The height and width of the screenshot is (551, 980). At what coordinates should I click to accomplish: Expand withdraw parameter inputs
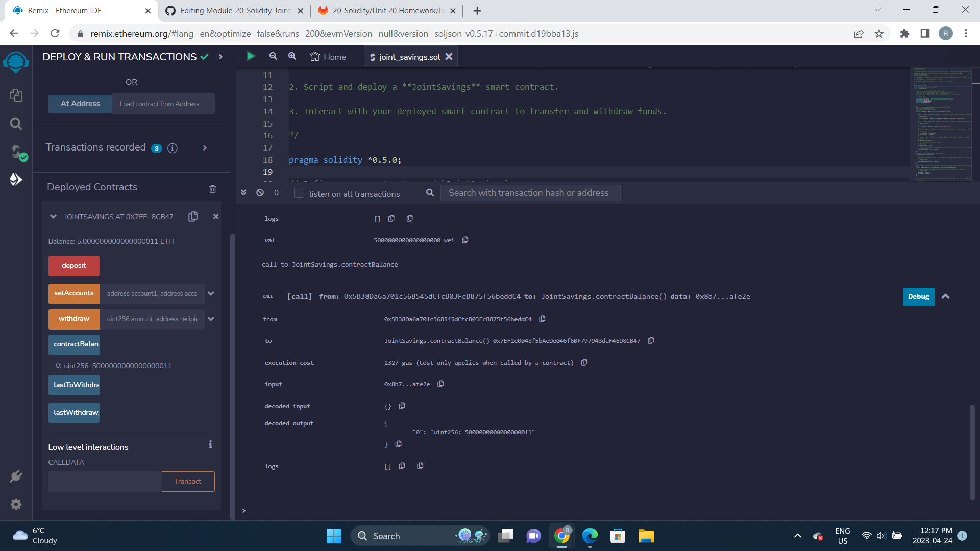click(x=211, y=319)
